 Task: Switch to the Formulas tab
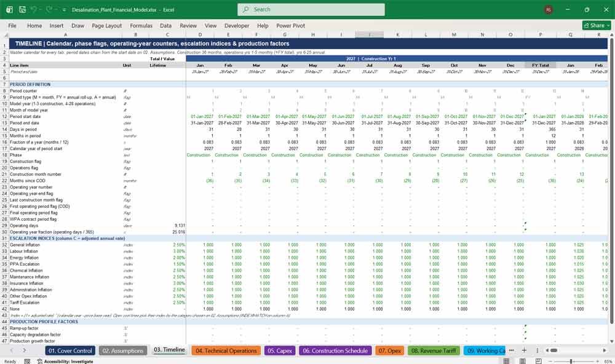(141, 25)
